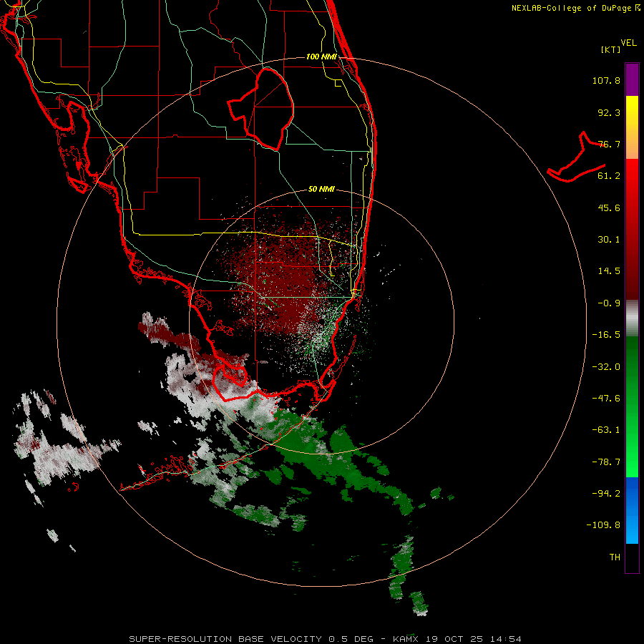The height and width of the screenshot is (644, 644).
Task: Click the 107.8 velocity scale value
Action: click(606, 80)
